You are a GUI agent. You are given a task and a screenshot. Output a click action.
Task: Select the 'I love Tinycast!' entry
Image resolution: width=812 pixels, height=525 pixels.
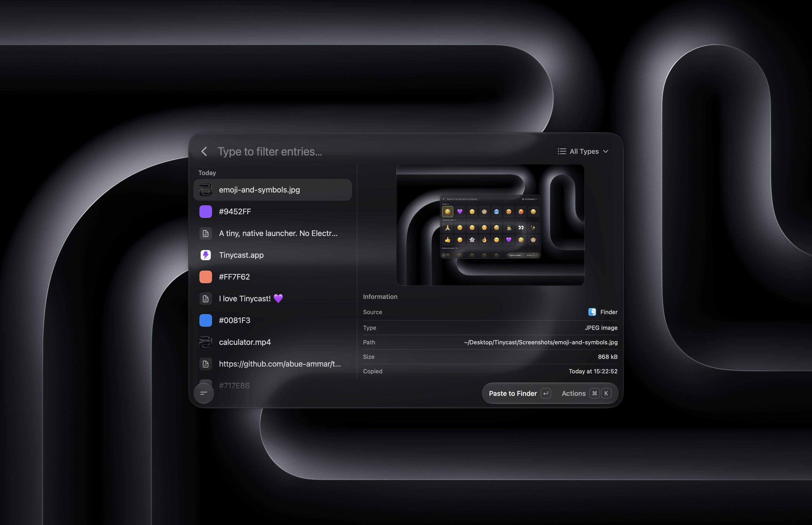[272, 299]
